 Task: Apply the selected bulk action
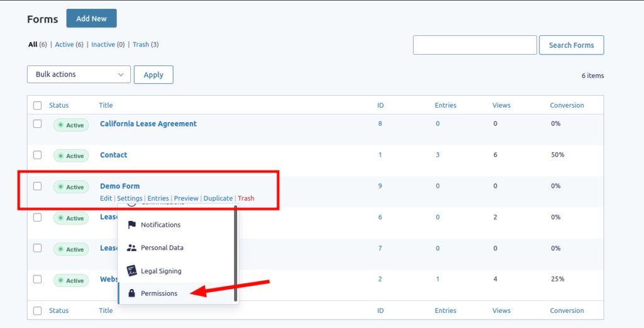(x=153, y=75)
